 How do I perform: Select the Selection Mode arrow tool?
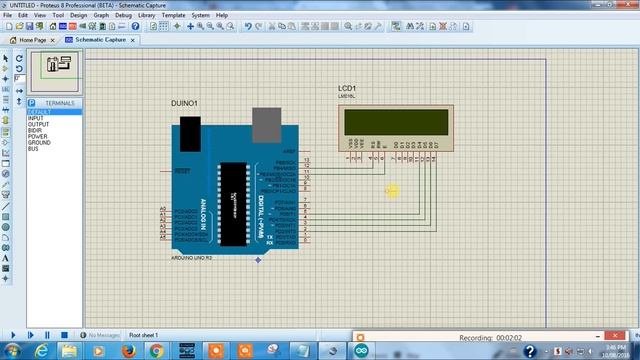(x=5, y=58)
